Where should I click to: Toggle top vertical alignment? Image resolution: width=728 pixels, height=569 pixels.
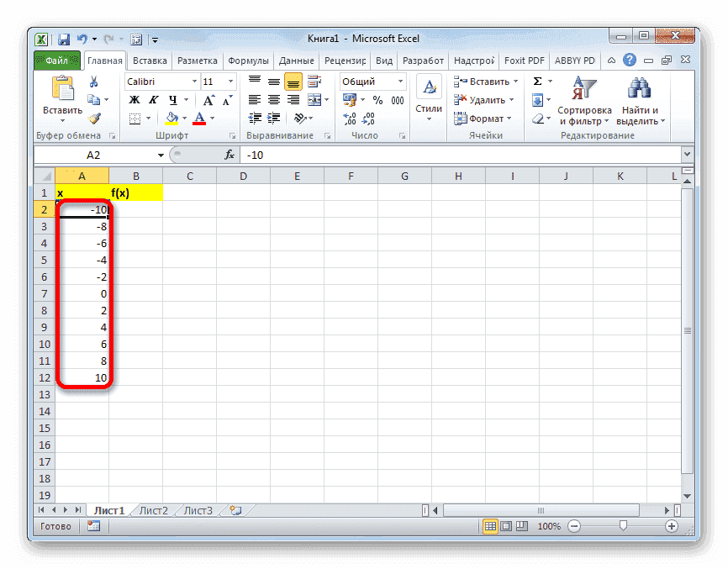point(255,82)
